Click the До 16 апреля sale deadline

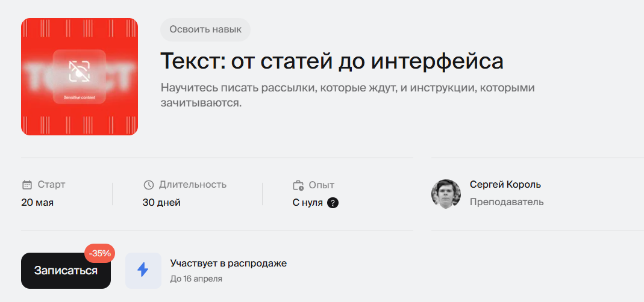point(196,279)
